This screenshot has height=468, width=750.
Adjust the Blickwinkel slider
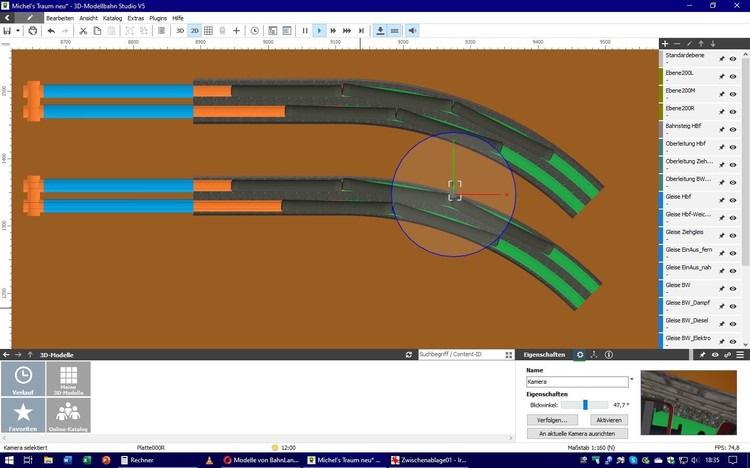[x=585, y=405]
